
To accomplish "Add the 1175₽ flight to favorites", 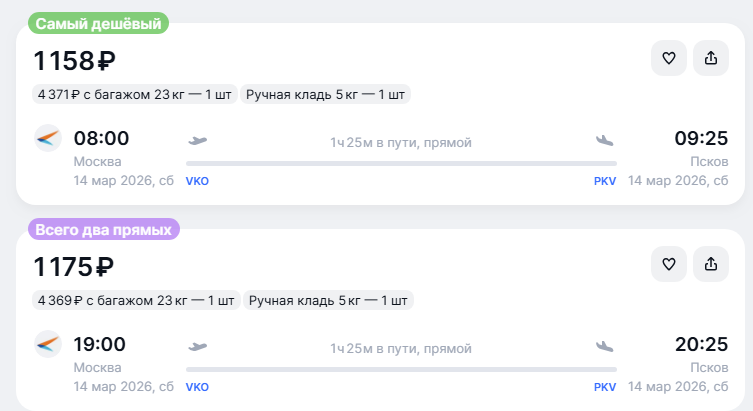I will point(669,264).
